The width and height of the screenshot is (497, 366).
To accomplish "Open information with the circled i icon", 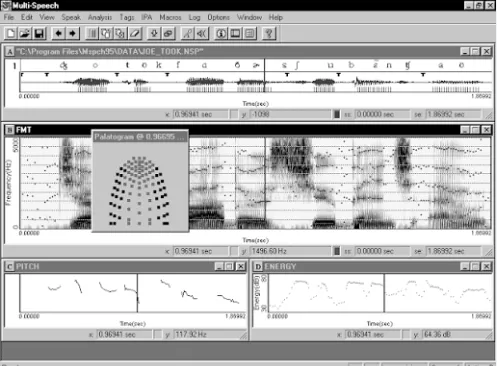I will click(221, 33).
